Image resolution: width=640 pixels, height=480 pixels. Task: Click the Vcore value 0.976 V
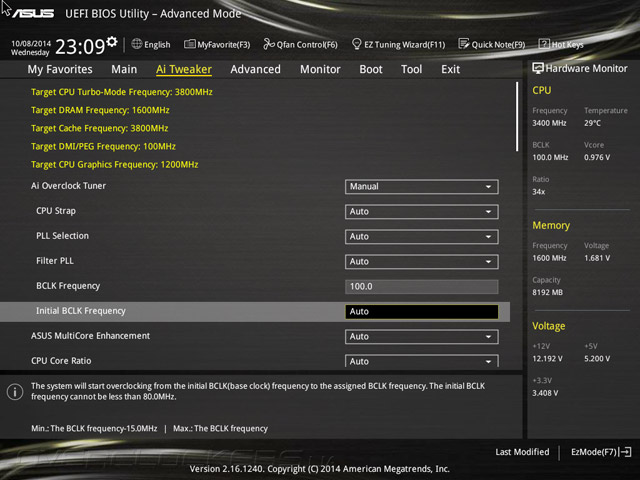tap(597, 158)
